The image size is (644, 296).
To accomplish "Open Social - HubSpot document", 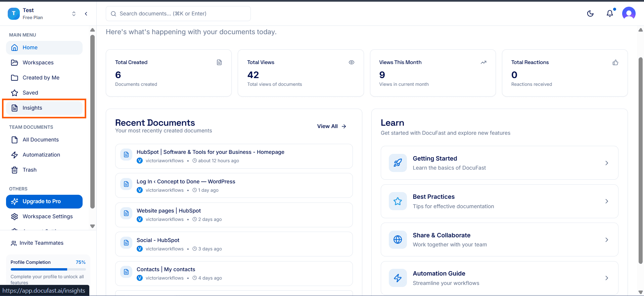I will (x=234, y=244).
